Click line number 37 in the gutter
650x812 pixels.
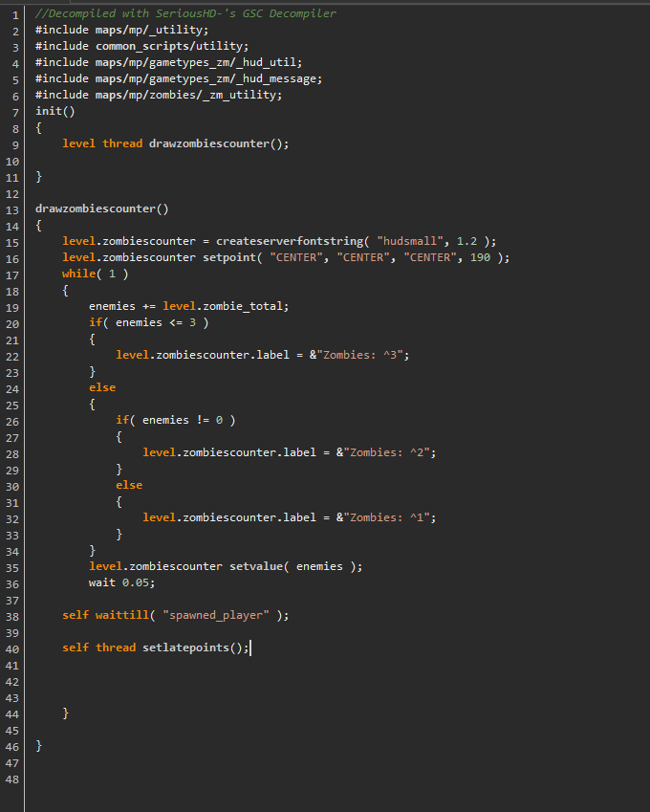12,601
